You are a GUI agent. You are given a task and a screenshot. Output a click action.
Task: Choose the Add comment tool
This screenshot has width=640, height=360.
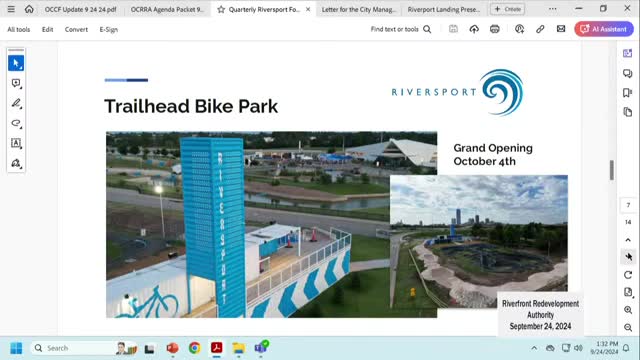pyautogui.click(x=16, y=83)
